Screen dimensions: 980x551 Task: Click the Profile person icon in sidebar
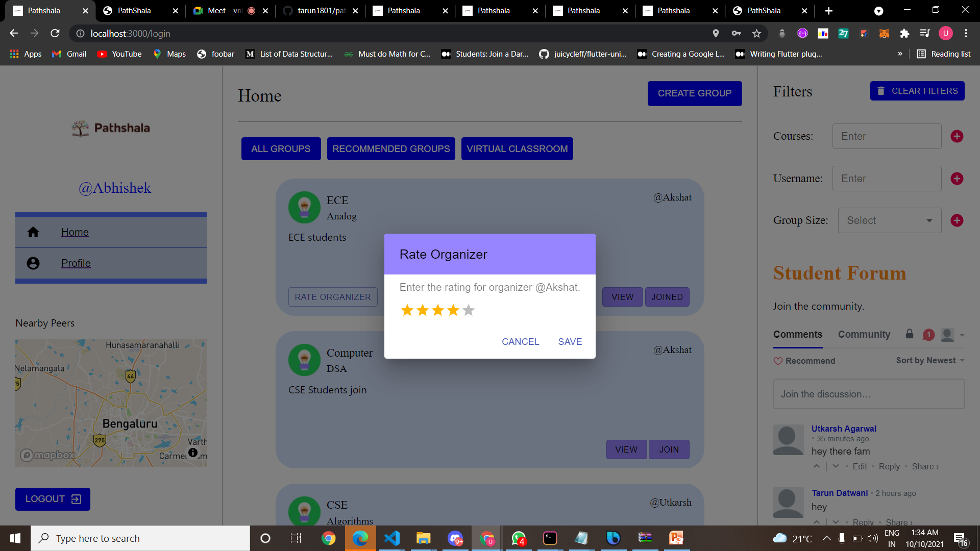33,263
